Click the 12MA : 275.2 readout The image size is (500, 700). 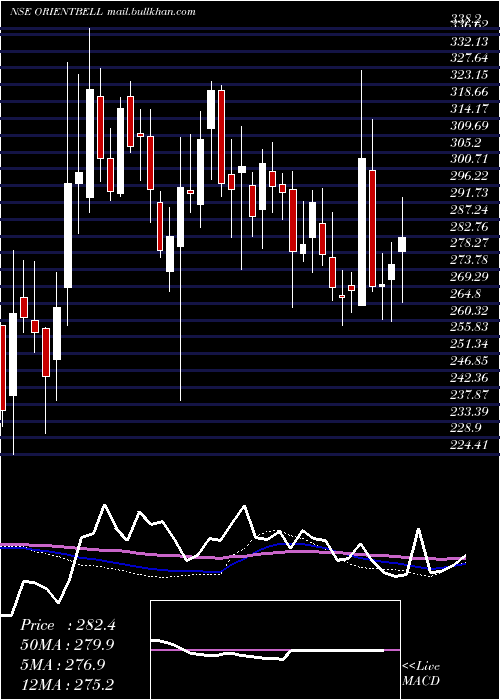pos(67,684)
